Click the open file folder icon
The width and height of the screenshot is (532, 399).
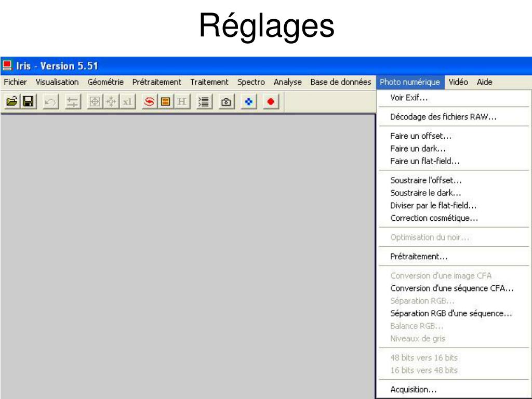(12, 101)
